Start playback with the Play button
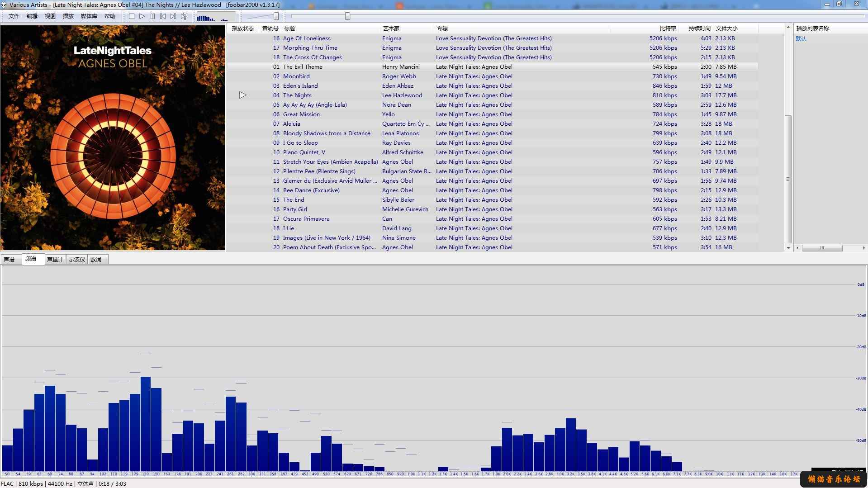868x488 pixels. tap(142, 16)
